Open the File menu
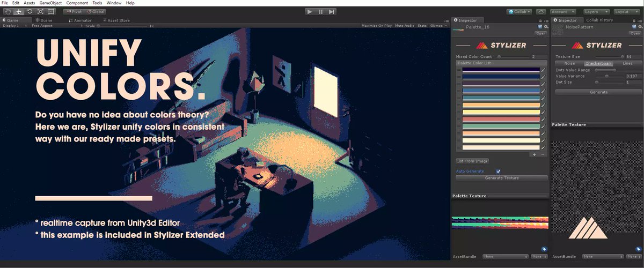The height and width of the screenshot is (268, 644). click(5, 3)
